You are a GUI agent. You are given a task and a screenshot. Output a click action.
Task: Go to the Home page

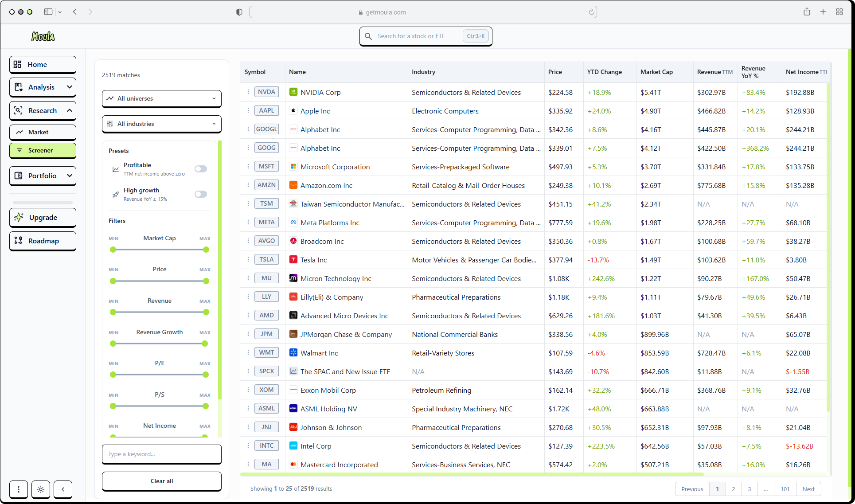point(43,65)
